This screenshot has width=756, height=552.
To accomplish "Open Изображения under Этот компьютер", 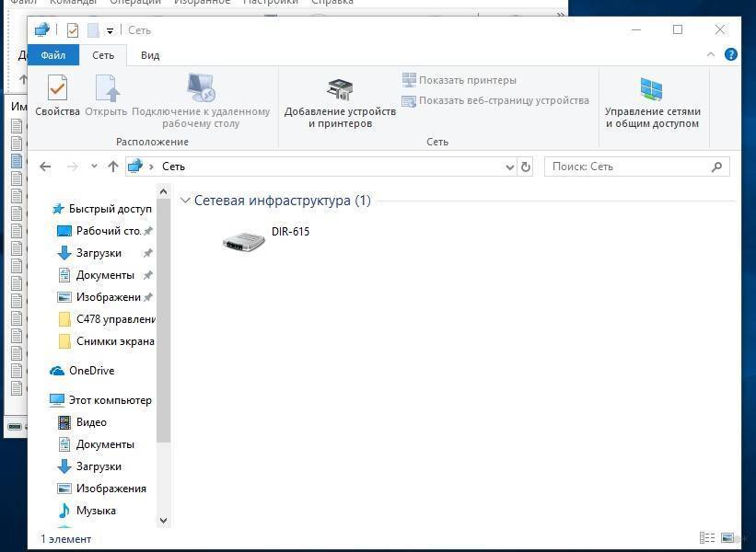I will click(x=101, y=489).
